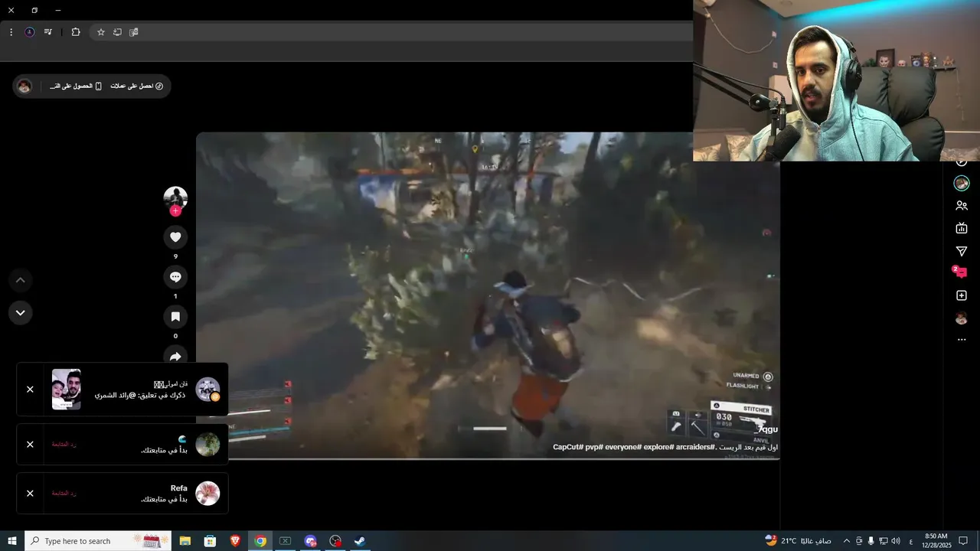
Task: Open More three-dots in right sidebar
Action: pyautogui.click(x=962, y=340)
